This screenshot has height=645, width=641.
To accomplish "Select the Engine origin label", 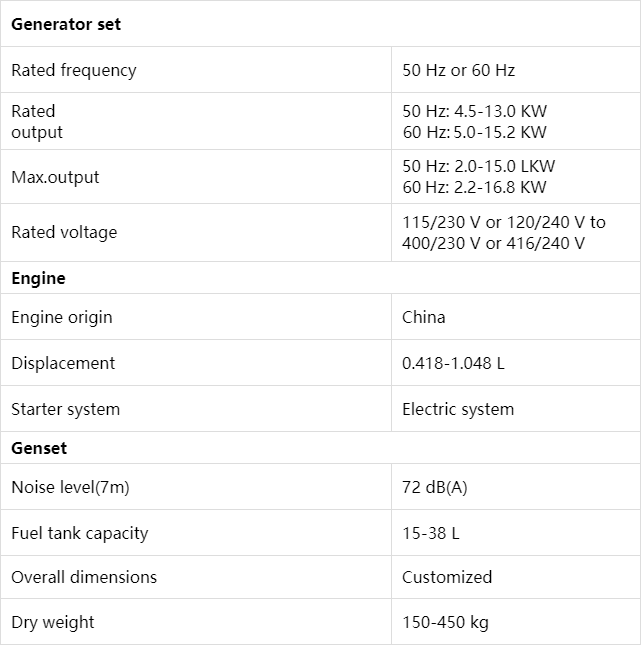I will (x=62, y=317).
